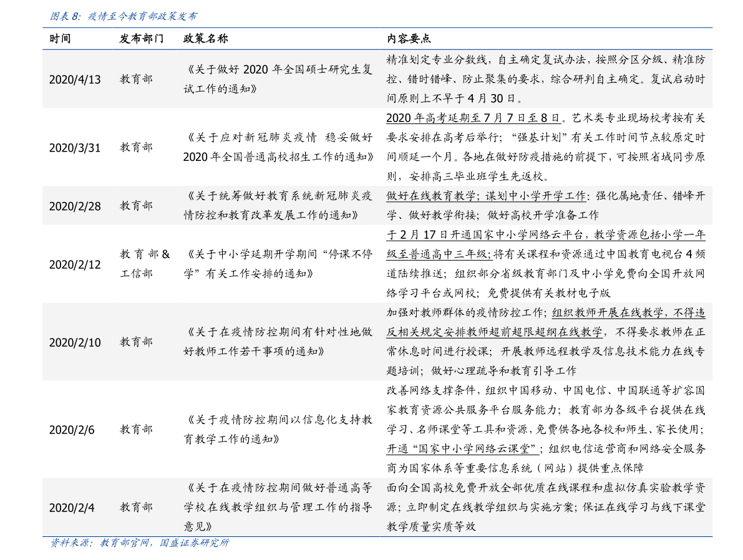Click content text '教学质量实质等效'
This screenshot has height=560, width=743.
click(x=430, y=526)
